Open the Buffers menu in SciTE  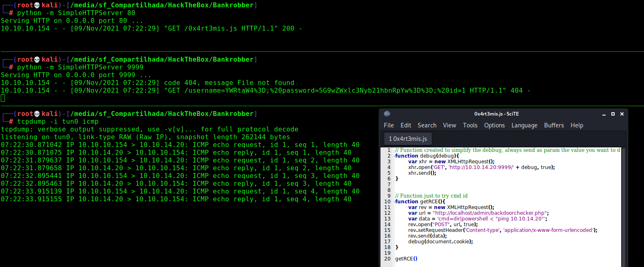[x=554, y=125]
